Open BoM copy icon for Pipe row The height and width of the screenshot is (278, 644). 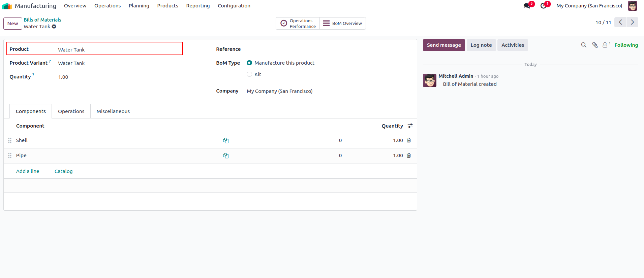point(226,156)
